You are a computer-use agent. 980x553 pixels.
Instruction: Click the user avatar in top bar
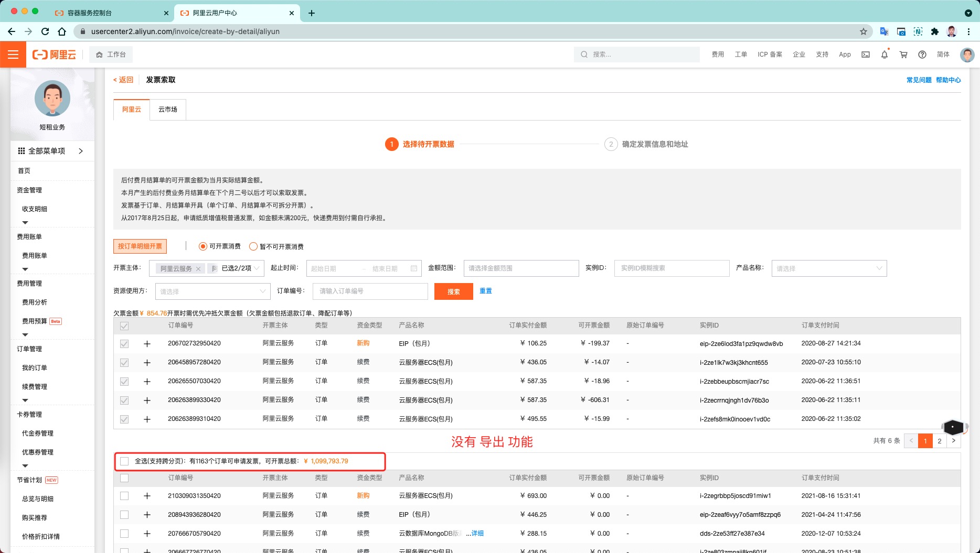(967, 55)
